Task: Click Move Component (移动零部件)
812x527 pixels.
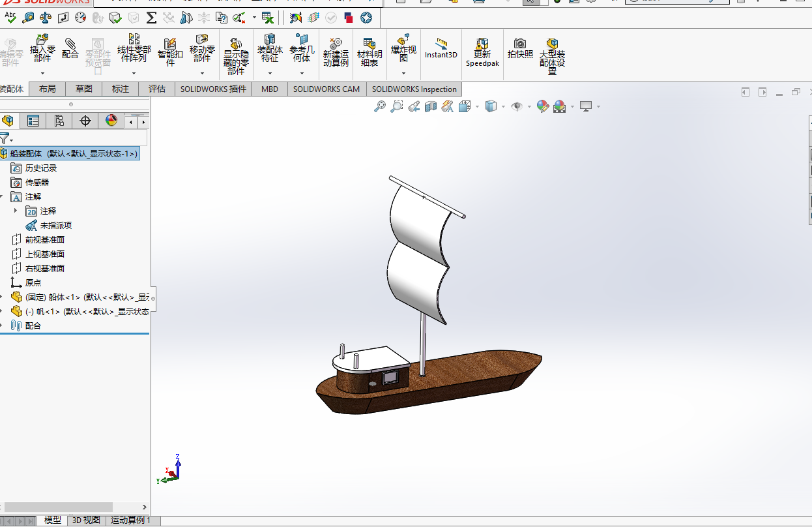Action: (x=202, y=49)
